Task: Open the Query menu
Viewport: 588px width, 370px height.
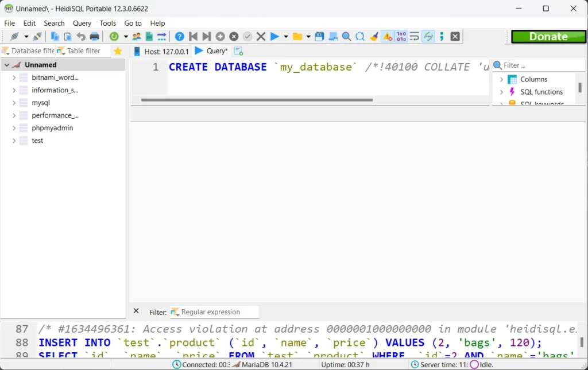Action: click(82, 23)
